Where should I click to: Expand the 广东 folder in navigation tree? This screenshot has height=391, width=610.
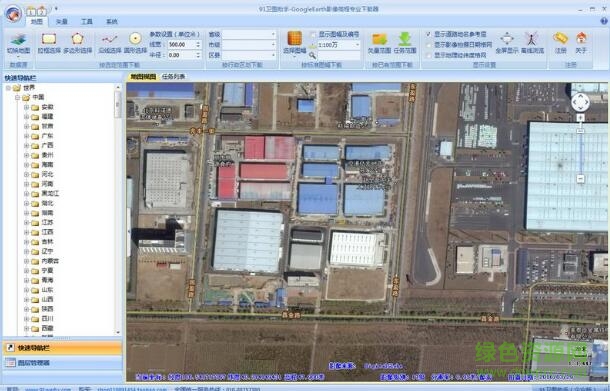point(26,136)
